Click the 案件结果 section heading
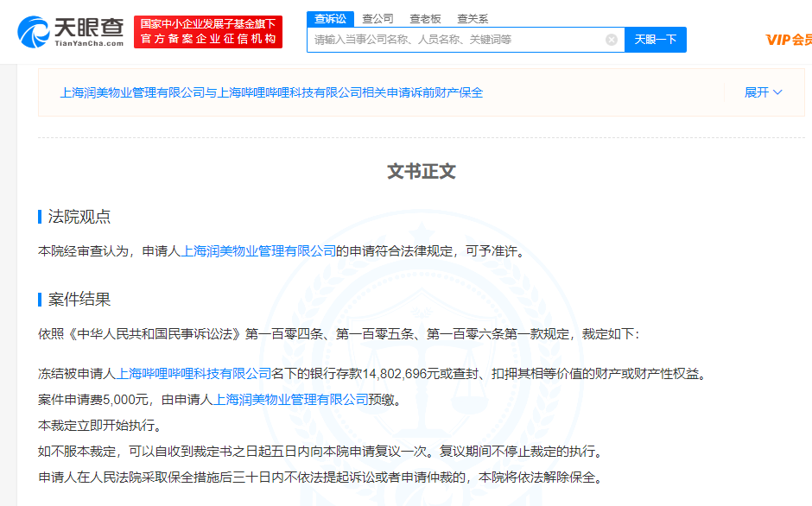Screen dimensions: 812x506 (x=79, y=300)
